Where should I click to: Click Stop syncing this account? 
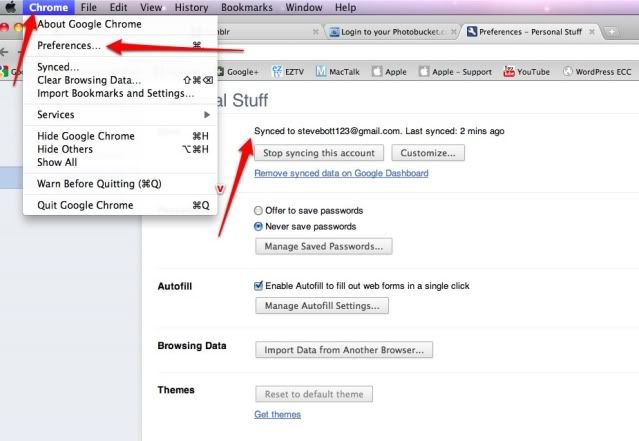[x=319, y=153]
